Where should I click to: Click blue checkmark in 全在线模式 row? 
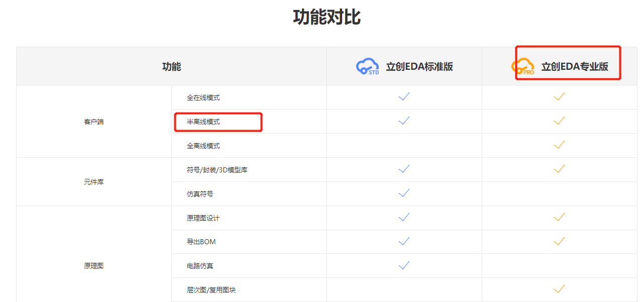pyautogui.click(x=404, y=96)
